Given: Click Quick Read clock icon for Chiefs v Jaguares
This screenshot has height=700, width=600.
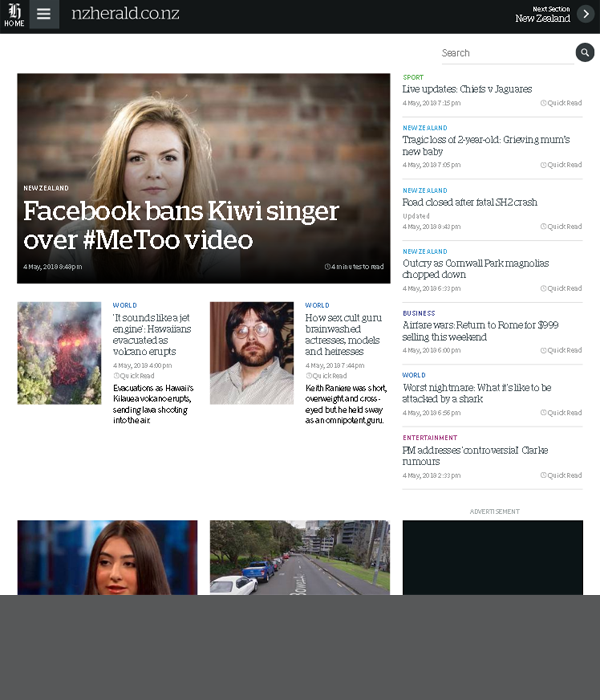Looking at the screenshot, I should tap(543, 103).
